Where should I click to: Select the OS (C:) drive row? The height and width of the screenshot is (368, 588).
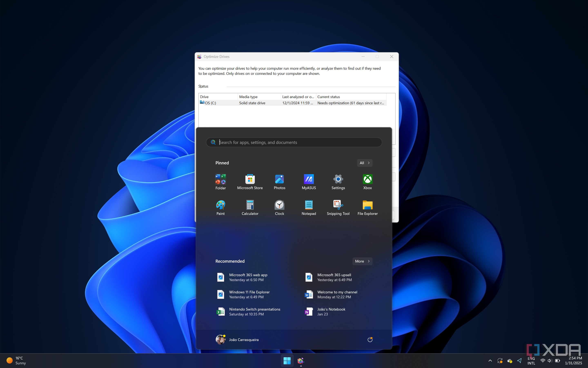293,103
